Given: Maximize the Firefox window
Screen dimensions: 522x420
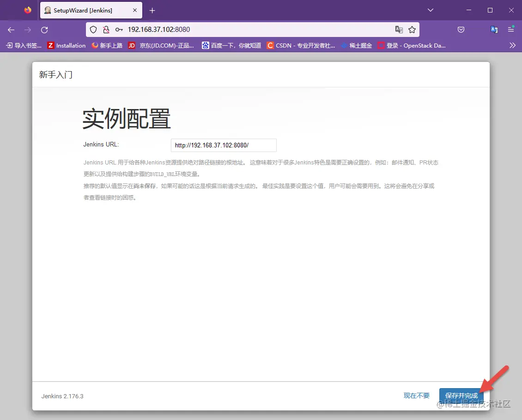Looking at the screenshot, I should (x=490, y=10).
